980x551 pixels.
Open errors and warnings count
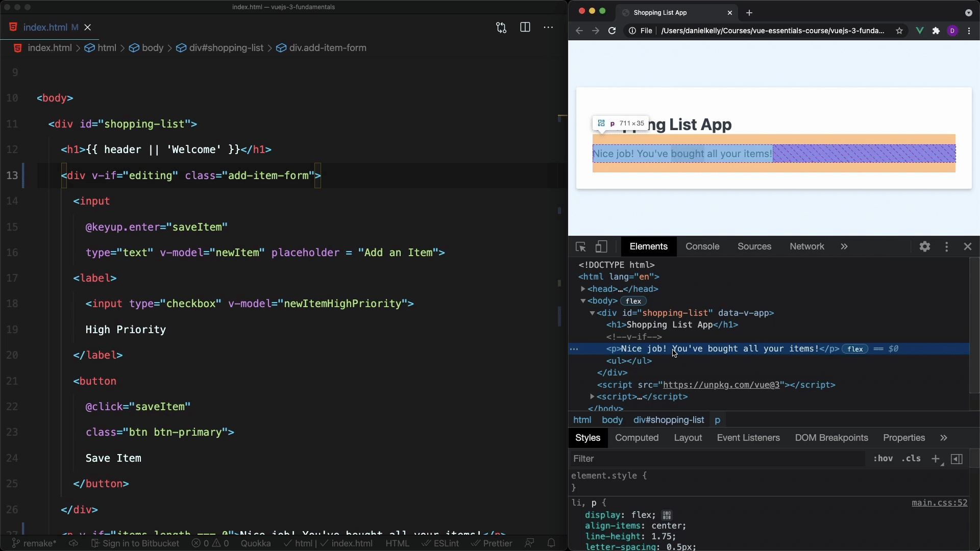click(210, 543)
